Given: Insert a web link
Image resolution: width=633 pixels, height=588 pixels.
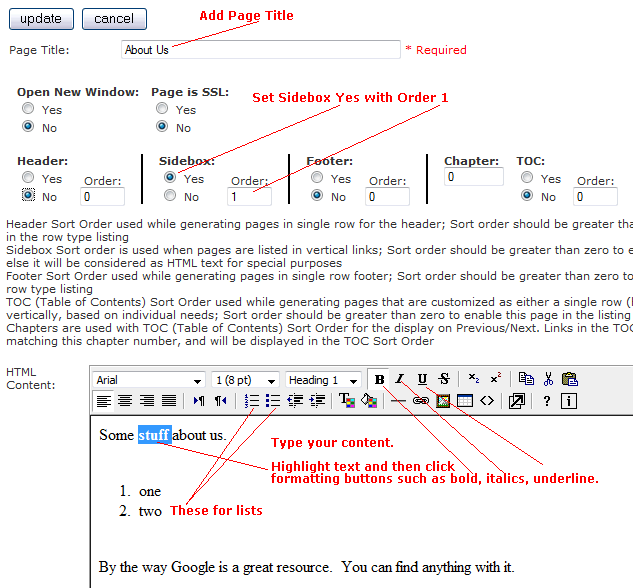Looking at the screenshot, I should tap(421, 401).
